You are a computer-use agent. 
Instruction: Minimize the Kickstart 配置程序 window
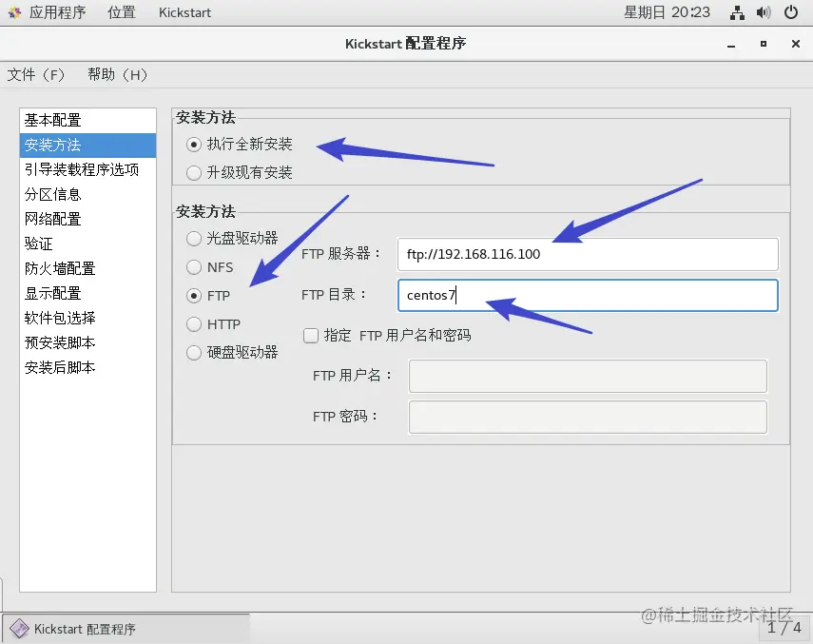[x=731, y=45]
